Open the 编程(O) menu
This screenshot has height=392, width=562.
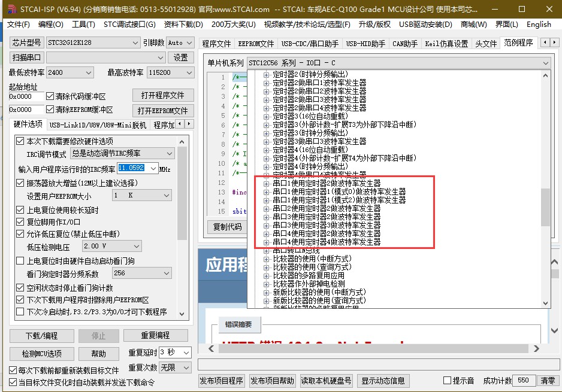[50, 25]
